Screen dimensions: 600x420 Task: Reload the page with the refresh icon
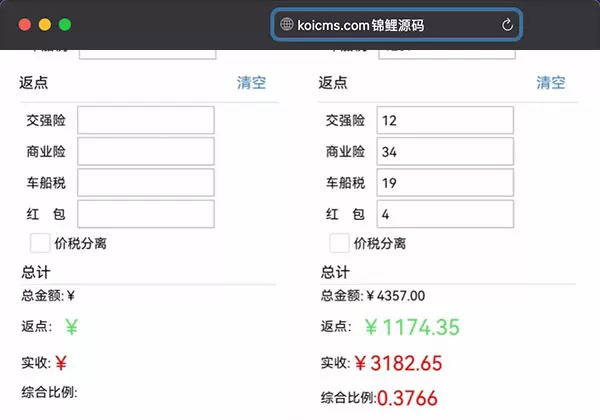(x=507, y=25)
